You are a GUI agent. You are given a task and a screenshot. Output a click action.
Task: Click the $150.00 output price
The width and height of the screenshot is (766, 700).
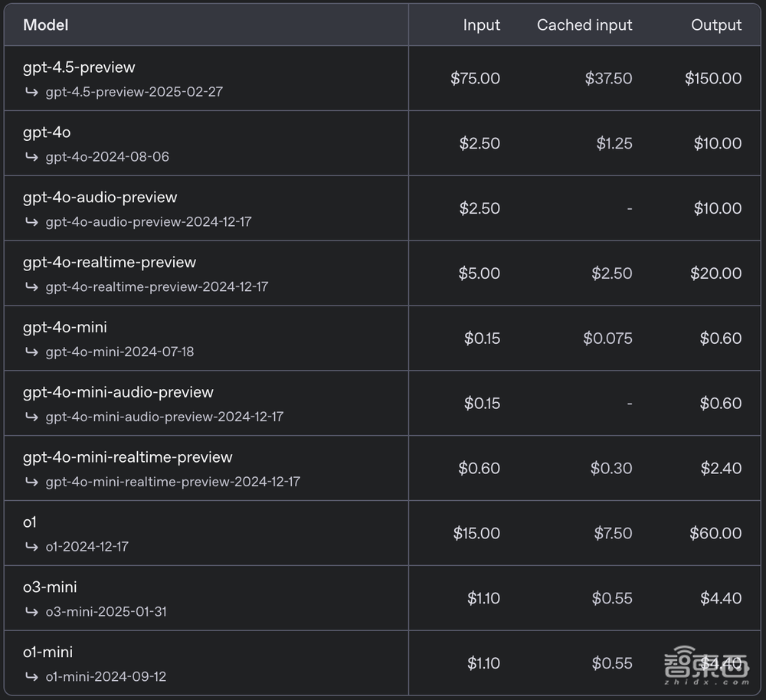(x=713, y=78)
